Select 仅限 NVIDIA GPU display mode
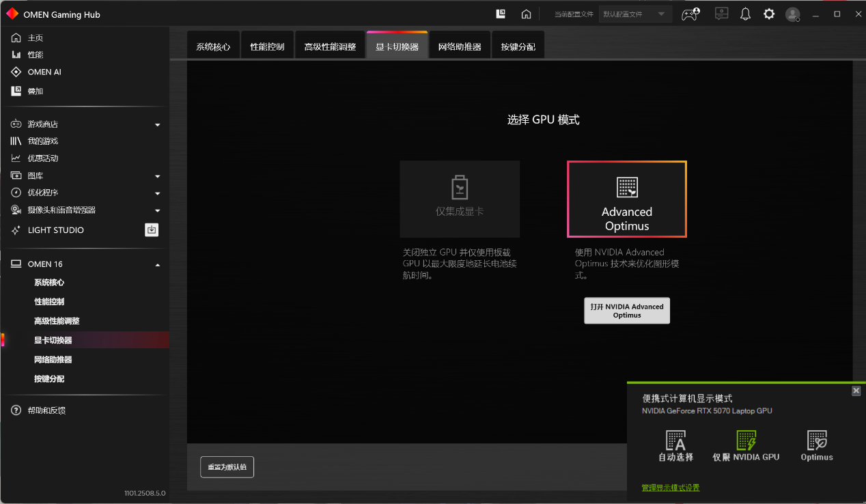866x504 pixels. [x=746, y=445]
